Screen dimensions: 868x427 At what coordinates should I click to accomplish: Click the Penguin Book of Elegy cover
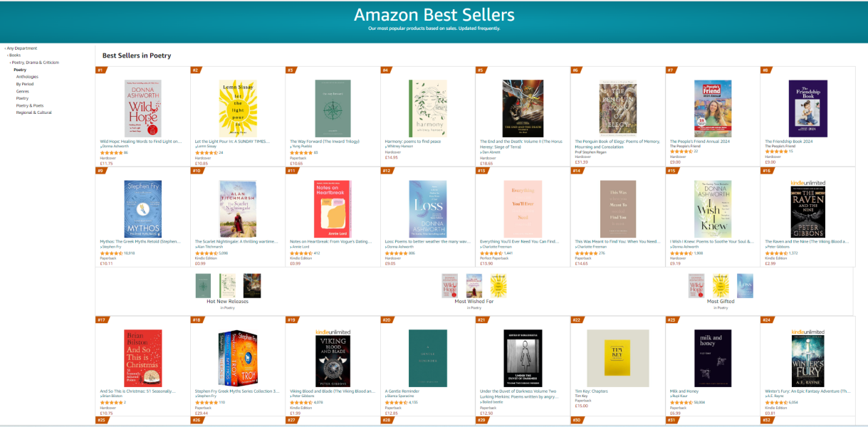click(619, 108)
